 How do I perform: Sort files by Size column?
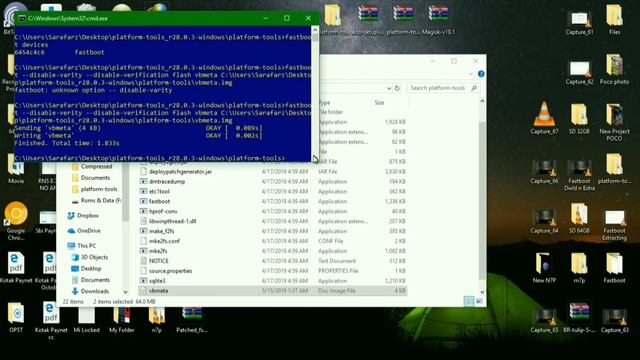379,102
